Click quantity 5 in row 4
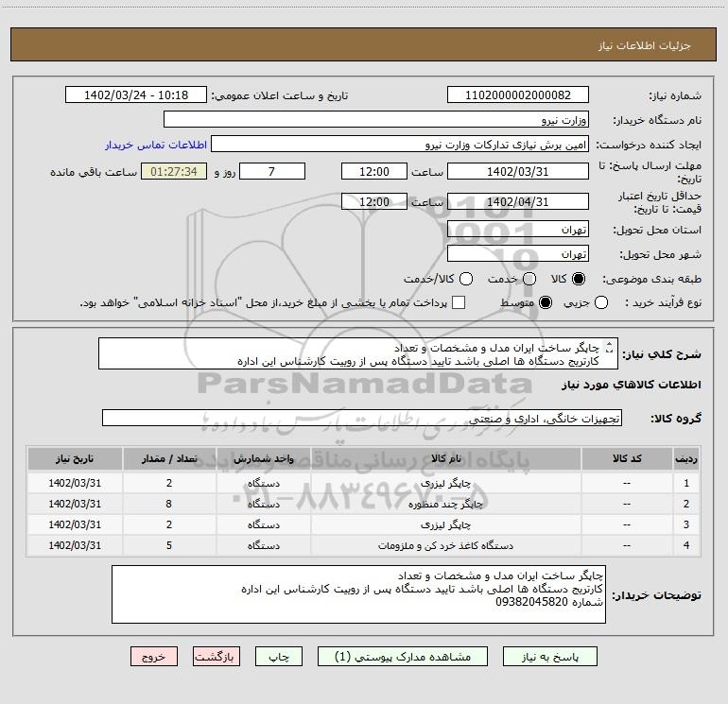Screen dimensions: 728x704 [169, 545]
